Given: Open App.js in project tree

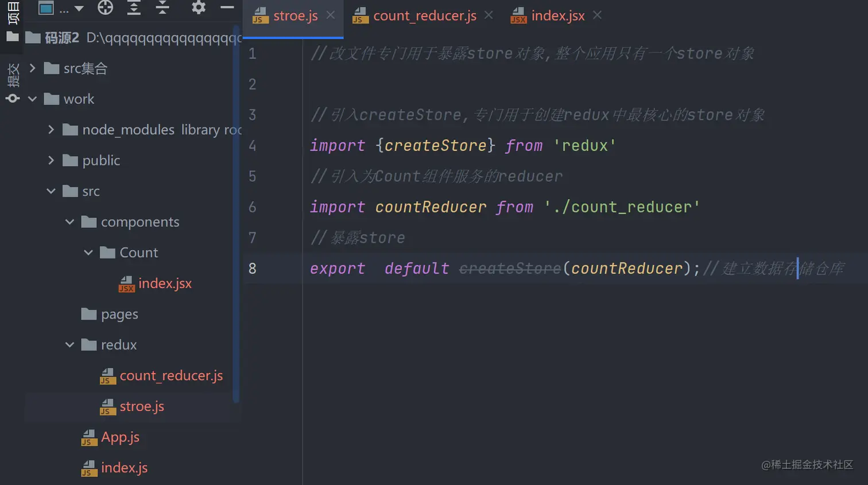Looking at the screenshot, I should (120, 437).
